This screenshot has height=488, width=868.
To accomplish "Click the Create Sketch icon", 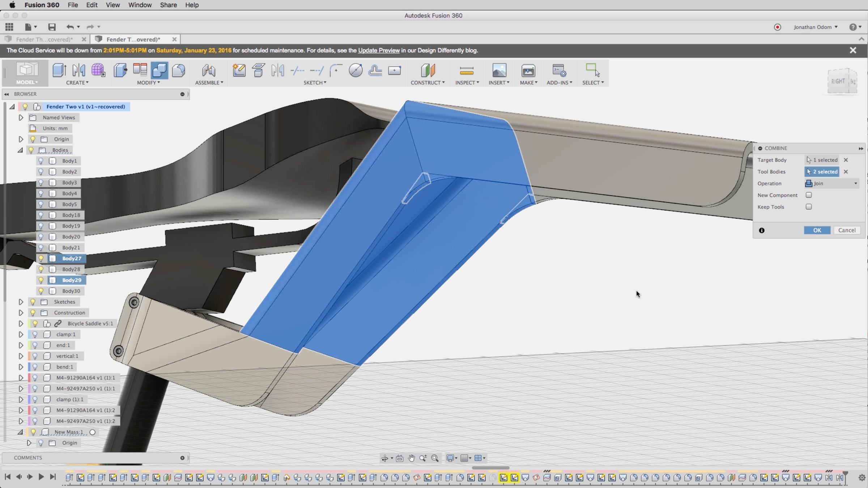I will click(239, 70).
